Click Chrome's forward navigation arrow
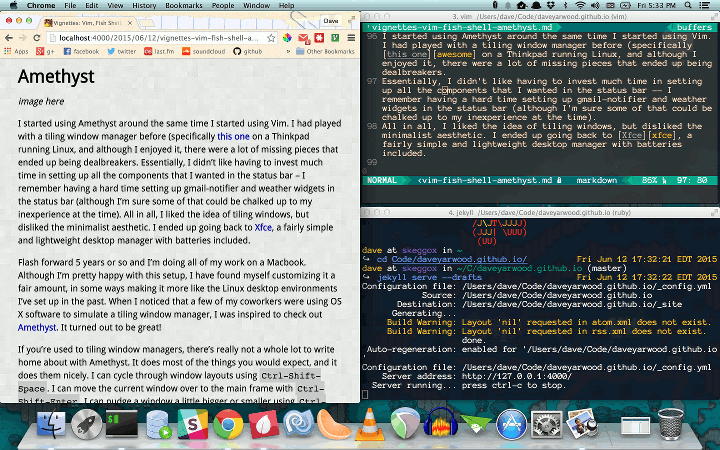This screenshot has width=720, height=450. (22, 38)
